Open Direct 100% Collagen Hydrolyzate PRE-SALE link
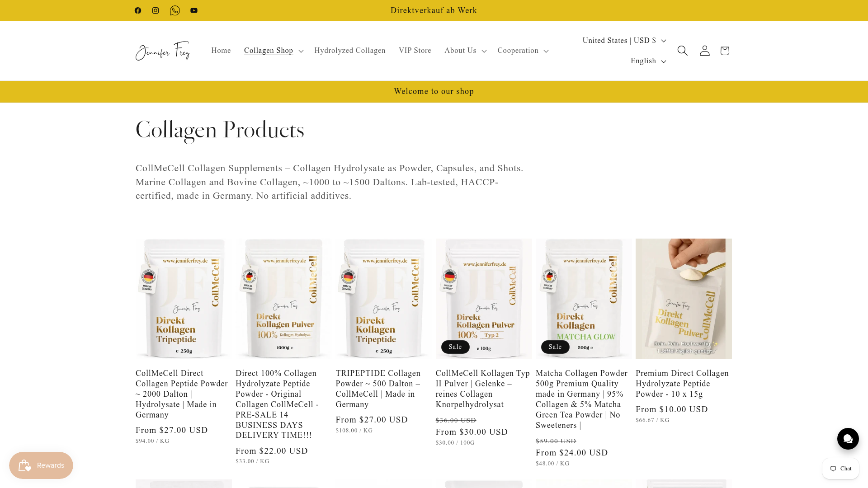 click(x=278, y=404)
